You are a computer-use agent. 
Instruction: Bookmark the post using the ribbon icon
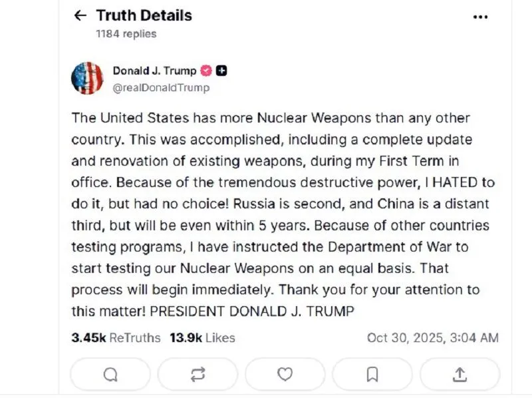point(372,373)
